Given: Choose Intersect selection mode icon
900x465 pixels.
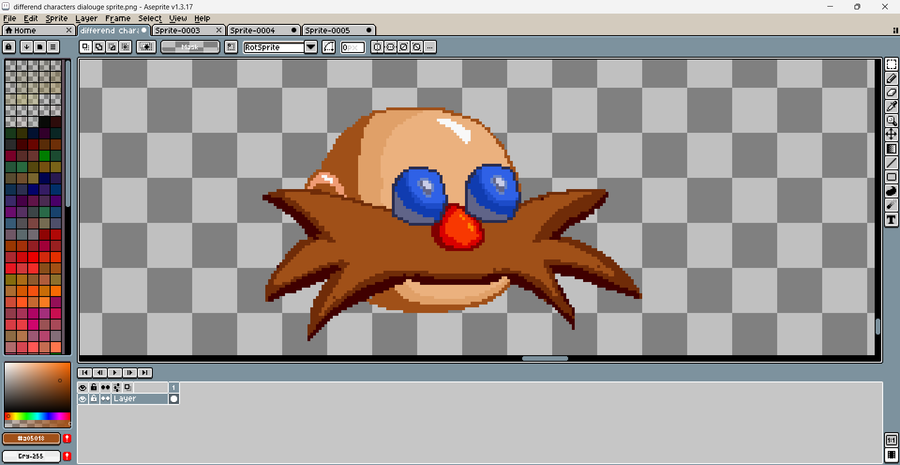Looking at the screenshot, I should click(125, 47).
